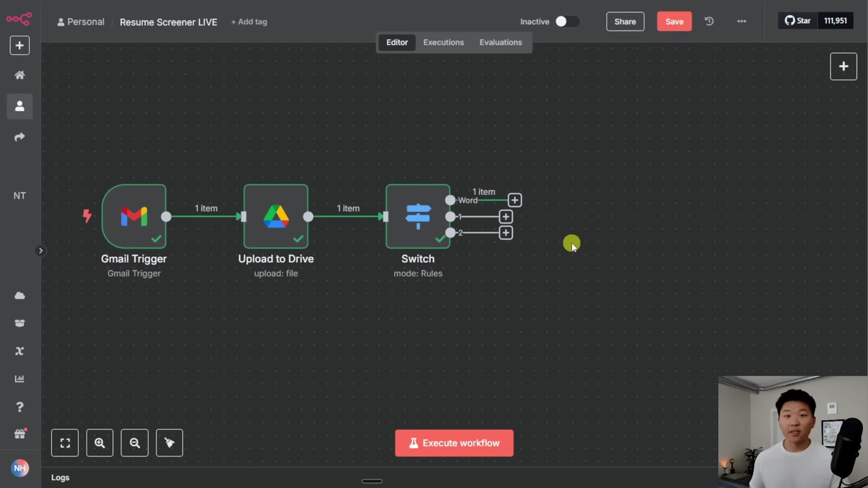Open the gift what's new icon

[19, 434]
